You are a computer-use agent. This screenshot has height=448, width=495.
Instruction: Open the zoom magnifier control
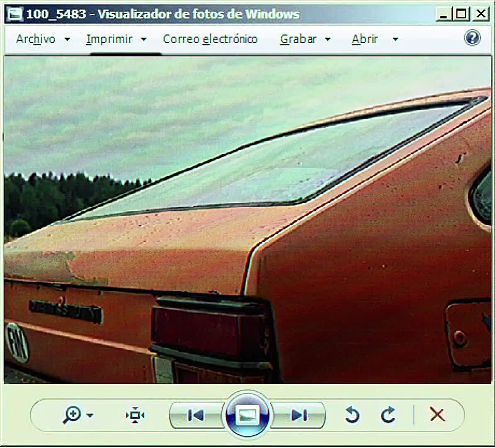click(72, 415)
